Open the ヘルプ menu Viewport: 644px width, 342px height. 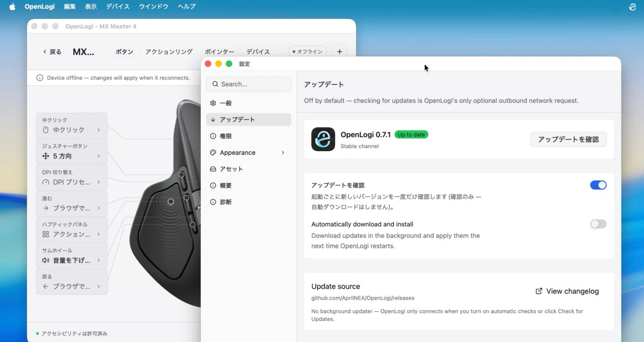[187, 7]
